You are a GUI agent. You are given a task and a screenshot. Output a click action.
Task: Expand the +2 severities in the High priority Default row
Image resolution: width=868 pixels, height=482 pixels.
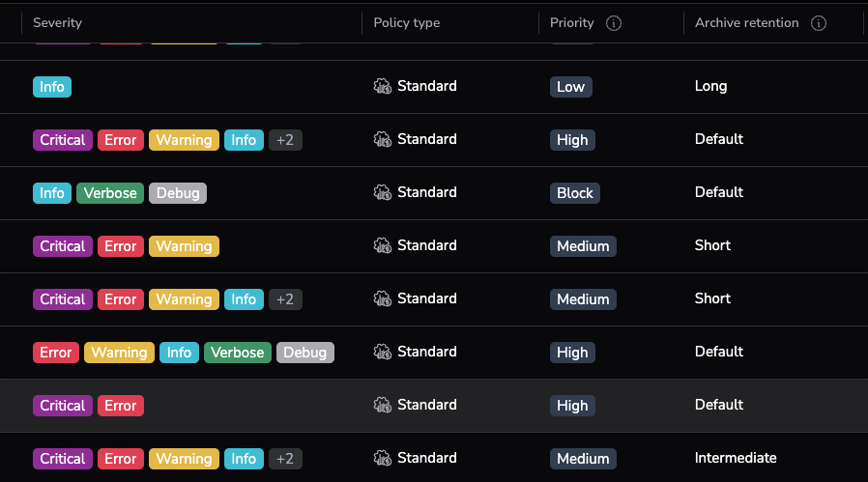click(x=285, y=140)
